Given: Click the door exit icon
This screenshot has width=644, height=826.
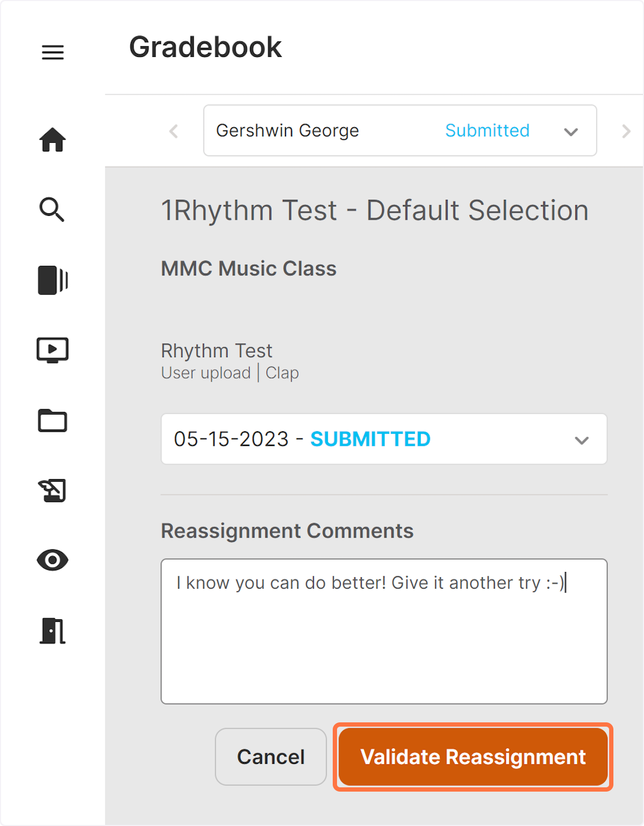Looking at the screenshot, I should point(53,631).
